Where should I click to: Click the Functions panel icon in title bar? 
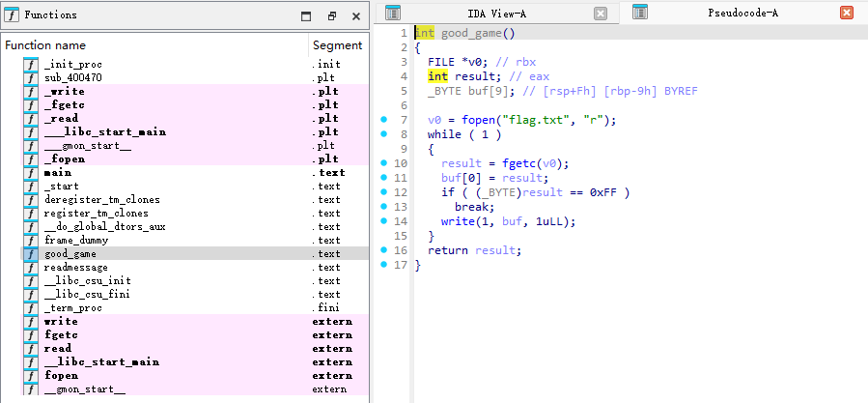(x=12, y=15)
